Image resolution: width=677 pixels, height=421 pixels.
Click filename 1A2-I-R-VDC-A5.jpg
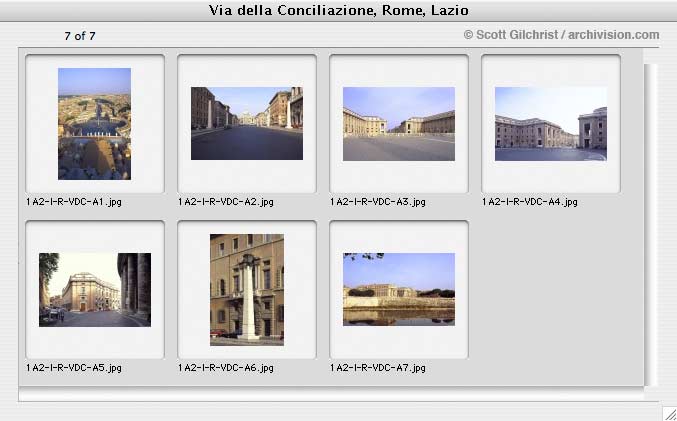[x=74, y=368]
